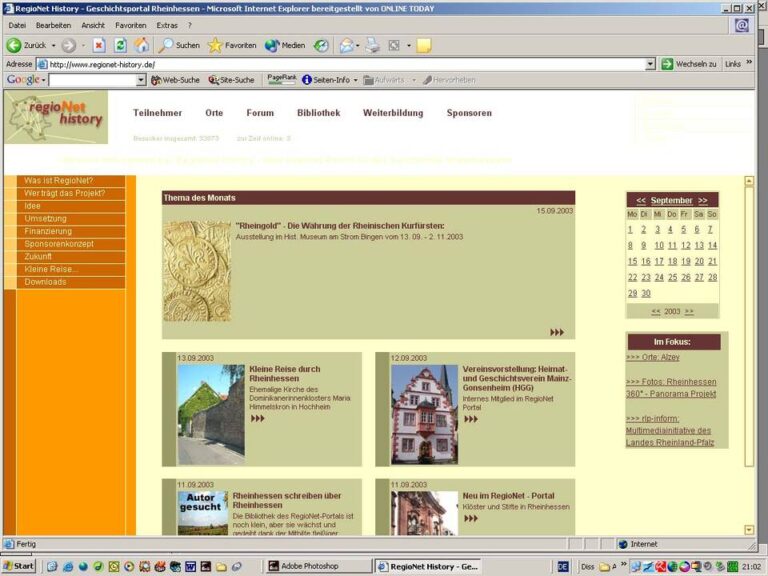Image resolution: width=768 pixels, height=576 pixels.
Task: Open the Favoriten star icon
Action: (215, 46)
